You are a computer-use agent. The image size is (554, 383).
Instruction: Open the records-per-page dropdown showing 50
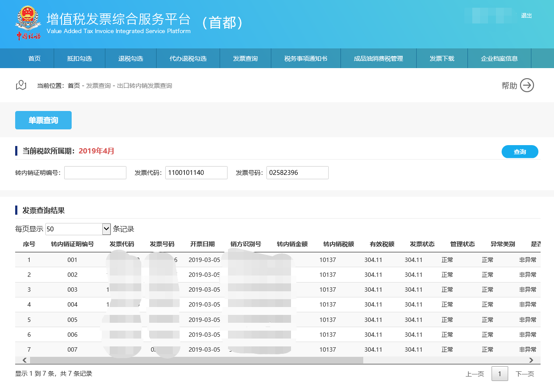click(x=78, y=229)
